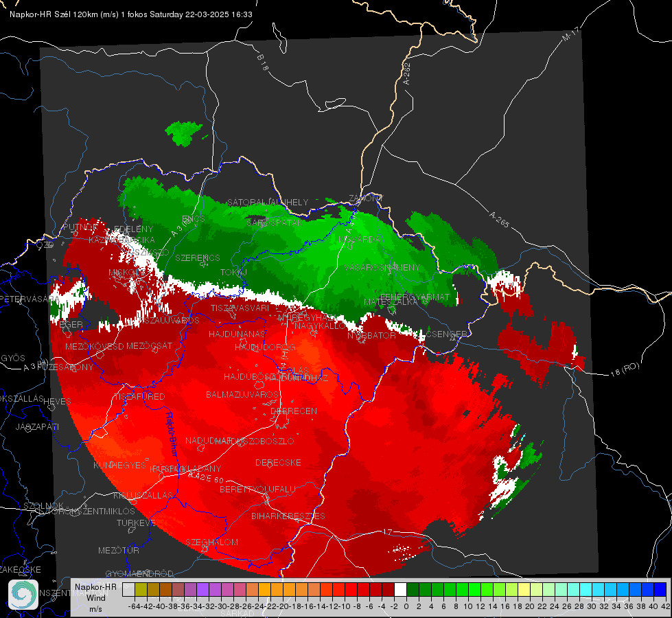The height and width of the screenshot is (618, 672).
Task: Click the BERETTYOUJFALU town label
Action: 257,490
